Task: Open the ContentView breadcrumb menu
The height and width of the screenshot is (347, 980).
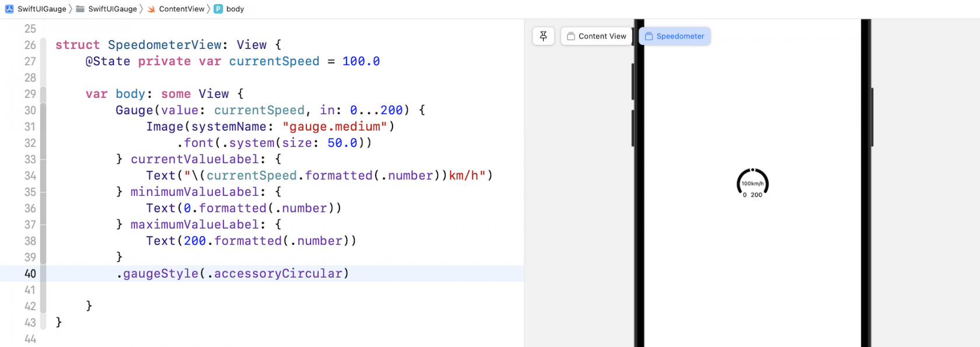Action: [181, 9]
